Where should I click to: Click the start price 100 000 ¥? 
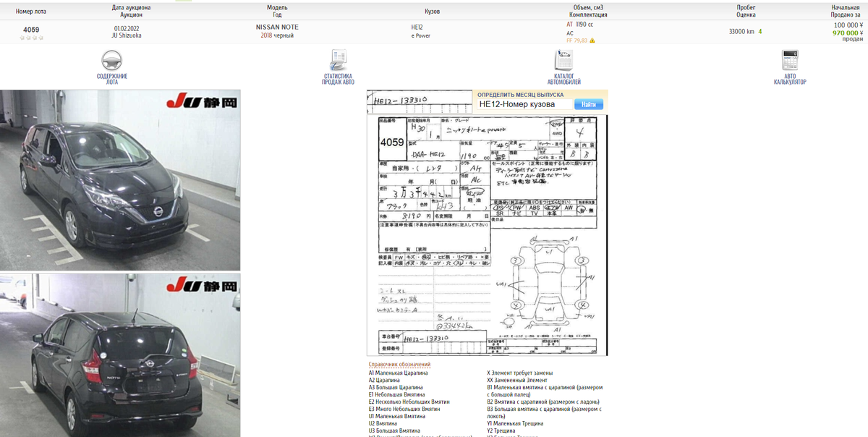coord(848,25)
